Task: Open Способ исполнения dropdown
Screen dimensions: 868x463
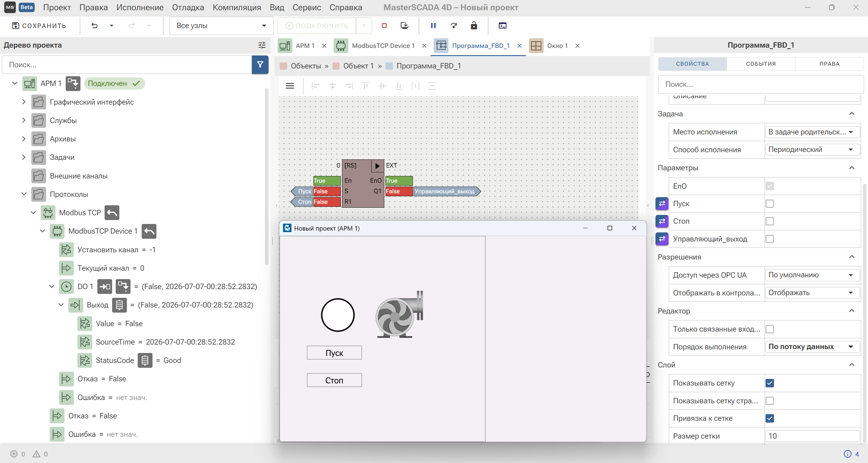Action: tap(812, 150)
